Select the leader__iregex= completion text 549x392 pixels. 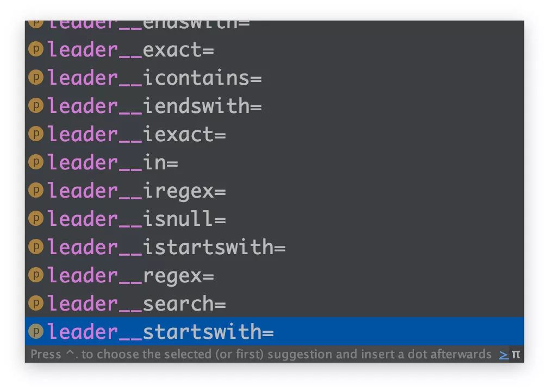point(136,191)
